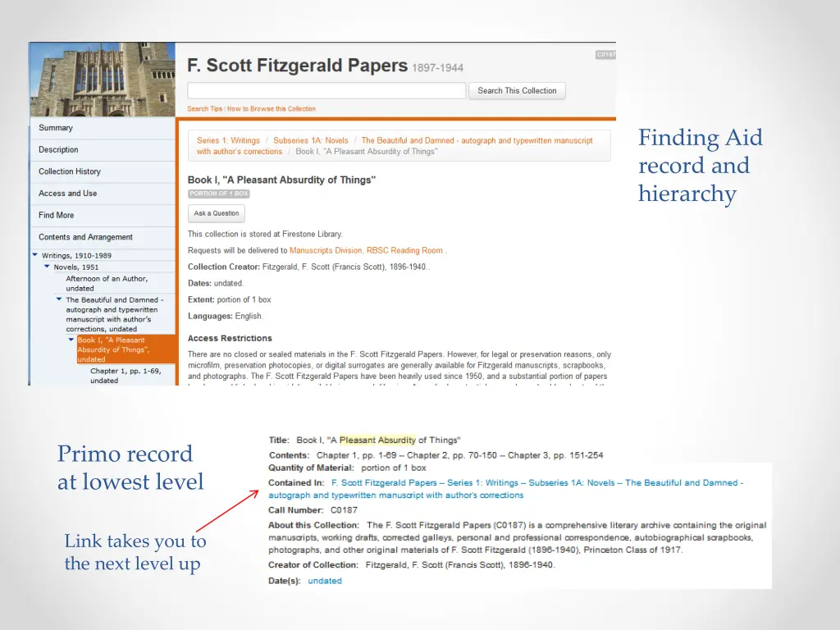Open Manuscripts Division, RBSC Reading Room link
The image size is (840, 630).
point(367,250)
